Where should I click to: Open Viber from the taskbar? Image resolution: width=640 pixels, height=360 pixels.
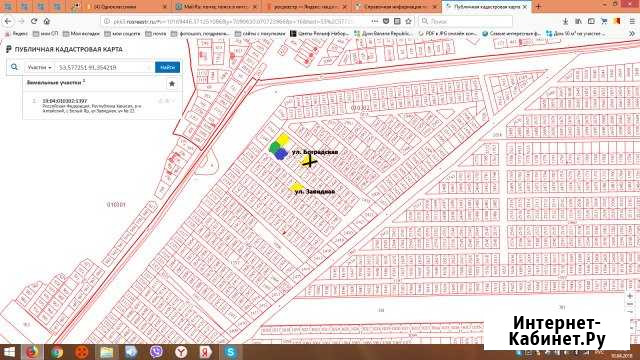(156, 352)
